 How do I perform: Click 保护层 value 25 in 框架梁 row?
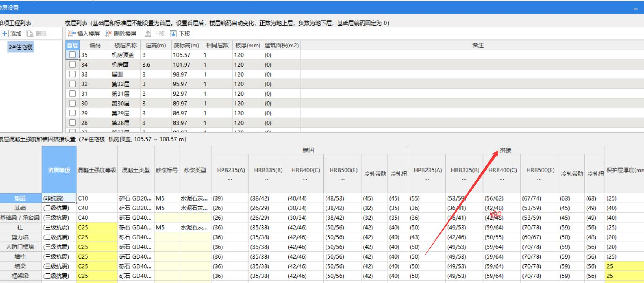click(624, 276)
